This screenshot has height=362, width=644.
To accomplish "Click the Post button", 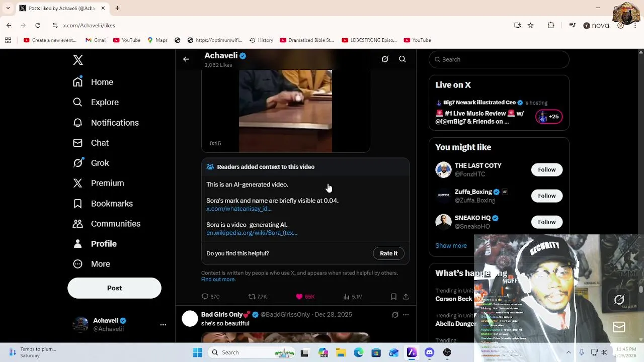I will click(114, 288).
